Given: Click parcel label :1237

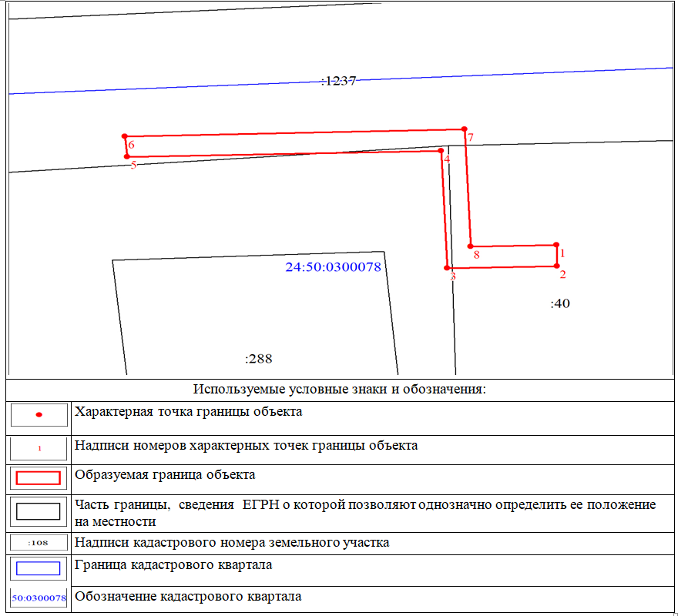Looking at the screenshot, I should [338, 80].
